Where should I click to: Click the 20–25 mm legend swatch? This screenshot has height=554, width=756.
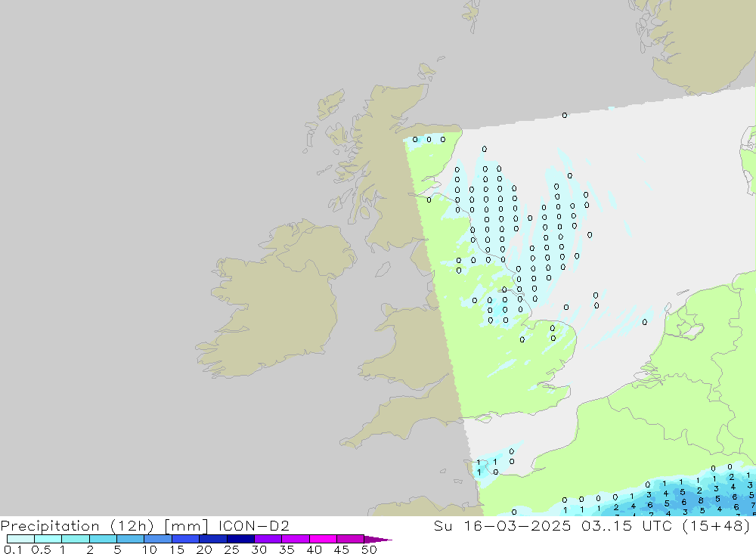[213, 539]
